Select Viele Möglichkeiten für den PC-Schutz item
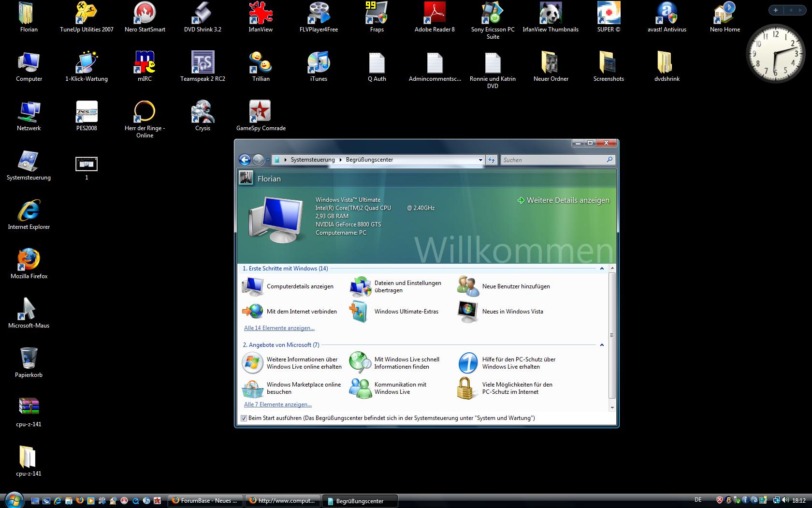 point(505,388)
